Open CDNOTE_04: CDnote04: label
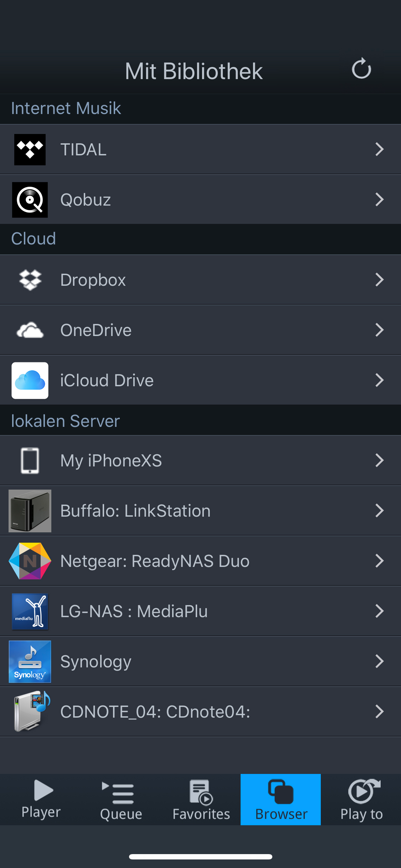 point(155,712)
